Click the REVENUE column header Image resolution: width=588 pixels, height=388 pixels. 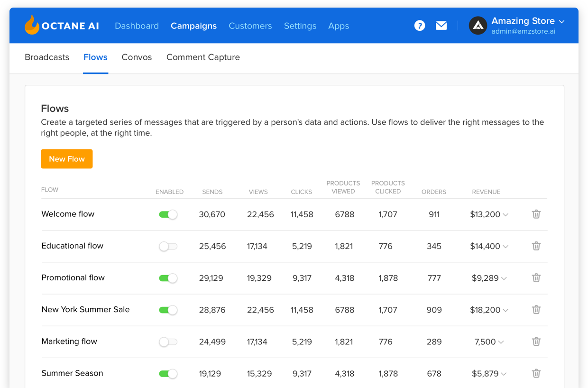[486, 192]
